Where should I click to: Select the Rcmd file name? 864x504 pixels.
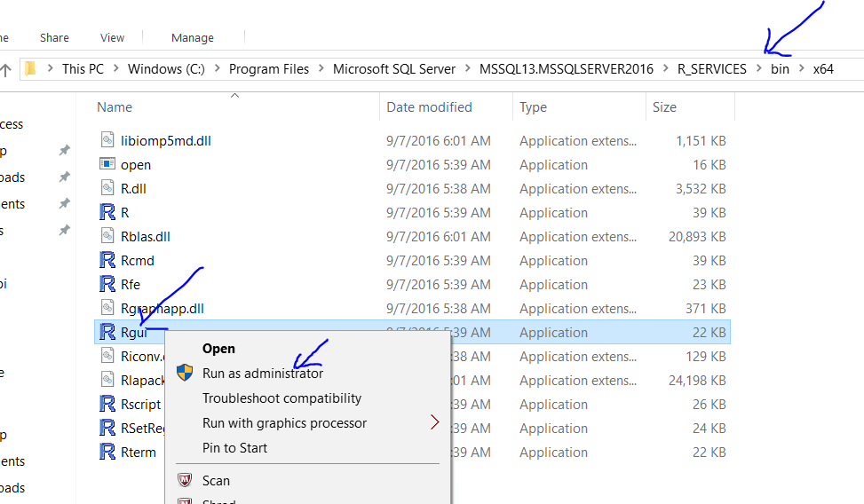[x=138, y=261]
